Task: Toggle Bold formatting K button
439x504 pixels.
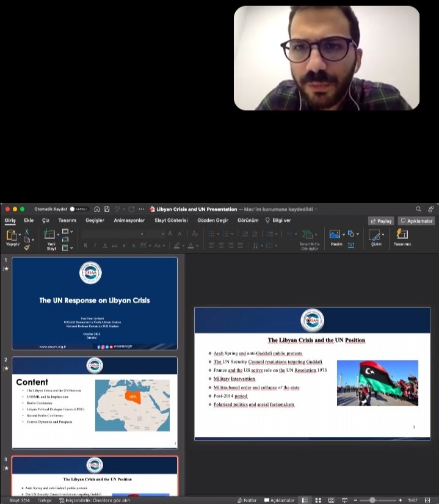Action: (85, 246)
